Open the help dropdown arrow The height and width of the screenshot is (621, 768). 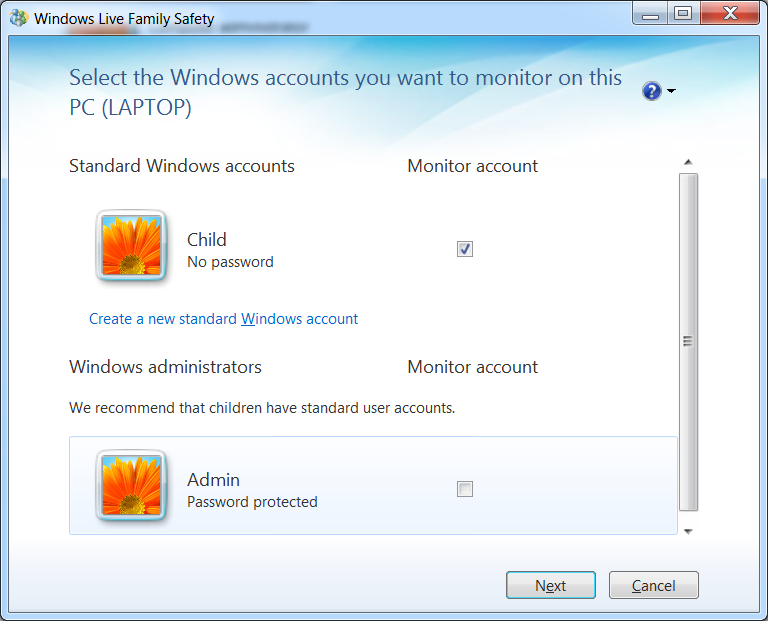(671, 92)
